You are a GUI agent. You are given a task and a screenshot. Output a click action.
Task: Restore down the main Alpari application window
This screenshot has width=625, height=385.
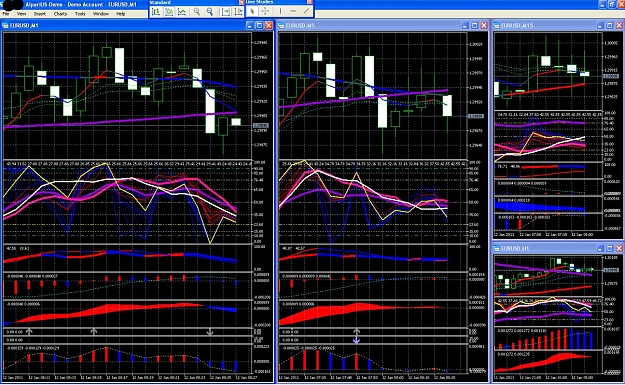tap(612, 4)
